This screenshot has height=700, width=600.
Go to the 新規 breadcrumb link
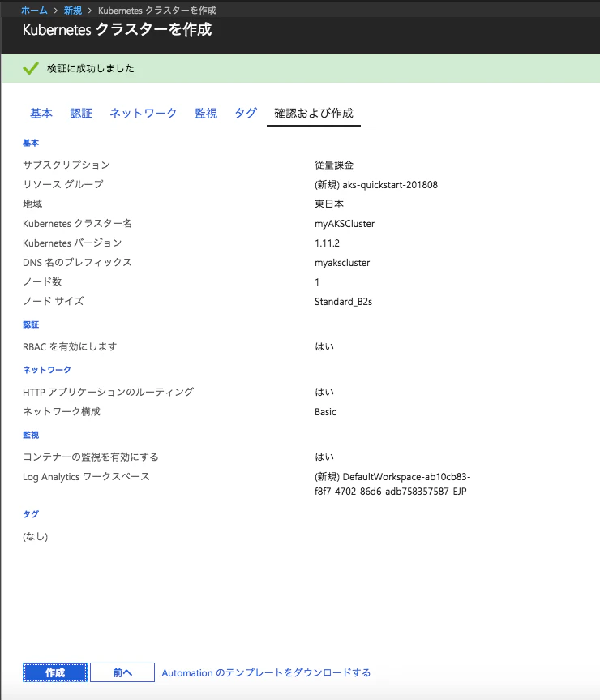[x=73, y=11]
